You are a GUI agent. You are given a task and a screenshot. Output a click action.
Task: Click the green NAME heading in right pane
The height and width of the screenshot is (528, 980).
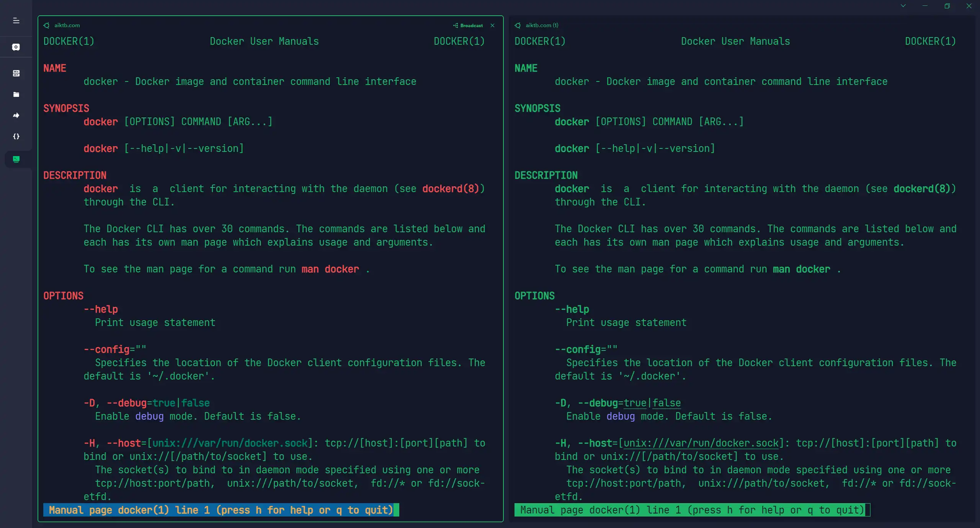pyautogui.click(x=526, y=68)
